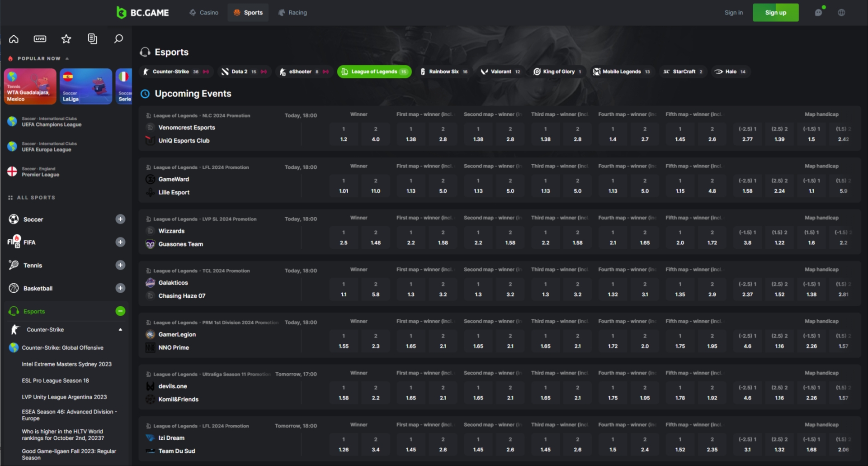
Task: Click the Premier League England flag icon
Action: (x=12, y=171)
